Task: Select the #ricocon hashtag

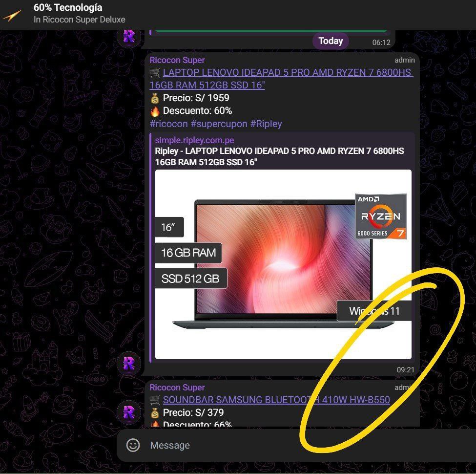Action: (x=169, y=124)
